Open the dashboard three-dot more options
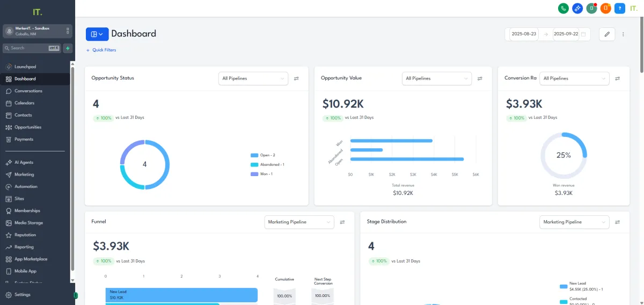The height and width of the screenshot is (305, 644). (623, 34)
